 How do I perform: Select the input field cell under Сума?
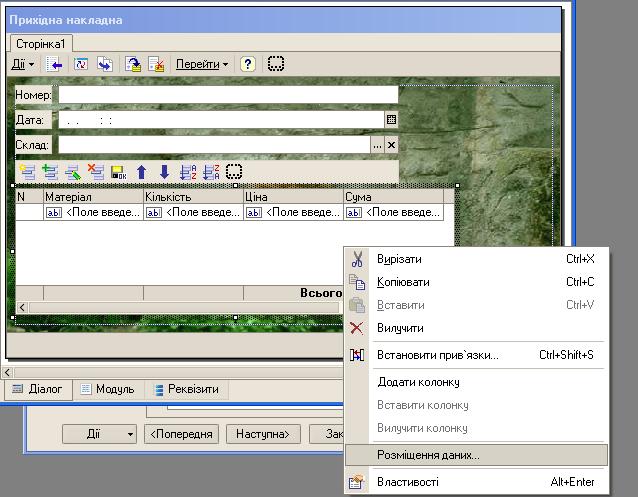[393, 212]
